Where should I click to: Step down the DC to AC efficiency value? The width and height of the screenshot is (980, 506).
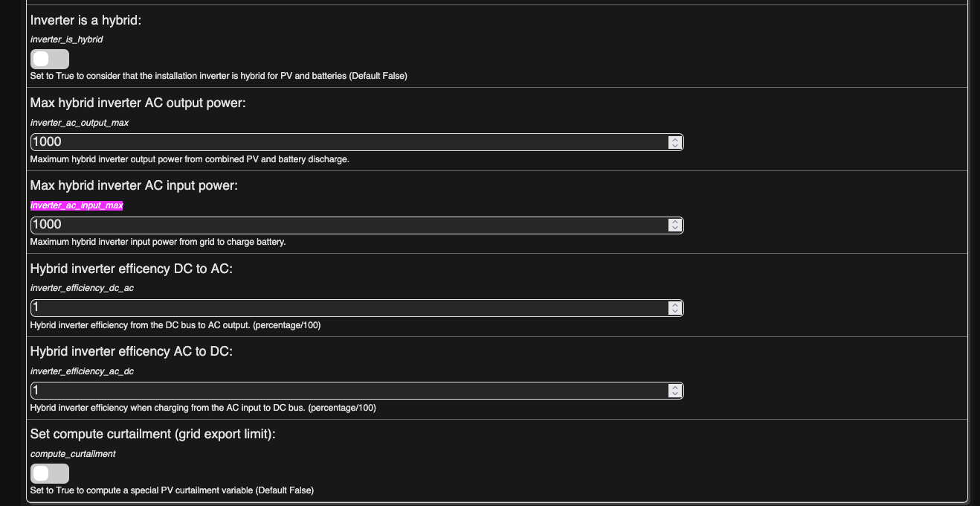(674, 311)
